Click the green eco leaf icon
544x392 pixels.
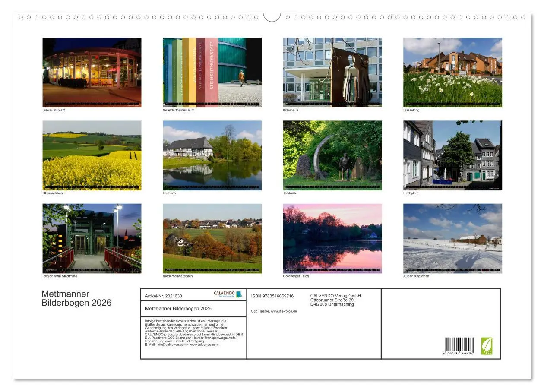point(487,346)
